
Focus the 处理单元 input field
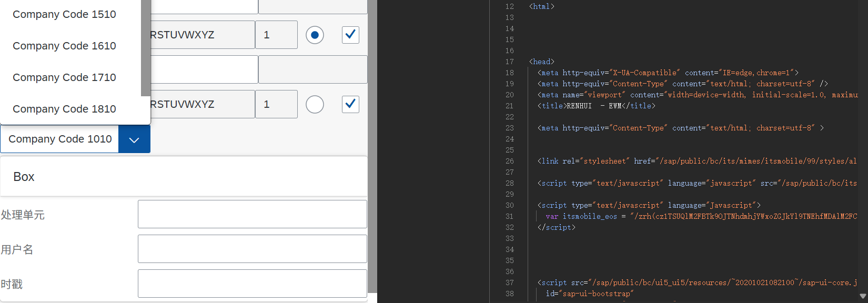click(x=253, y=214)
